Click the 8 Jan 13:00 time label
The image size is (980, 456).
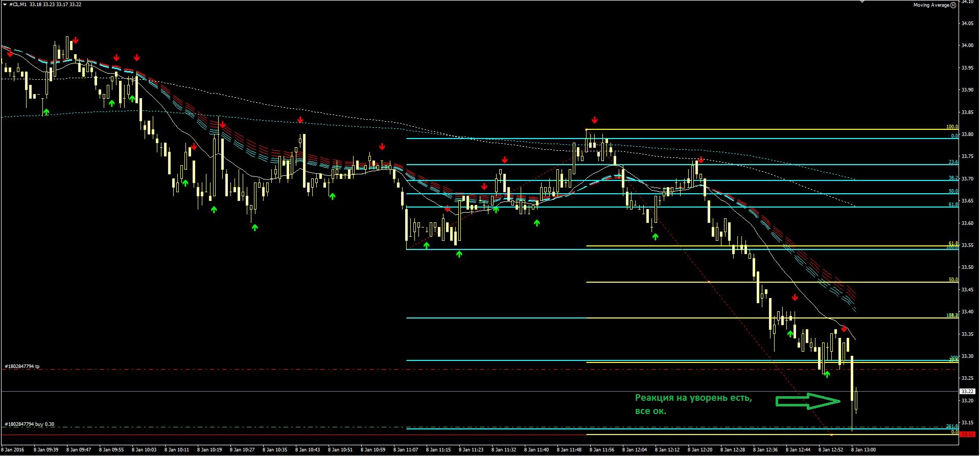864,450
